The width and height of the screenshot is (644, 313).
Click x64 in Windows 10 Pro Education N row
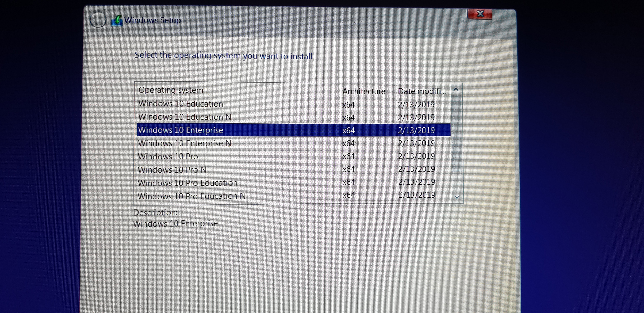tap(349, 195)
